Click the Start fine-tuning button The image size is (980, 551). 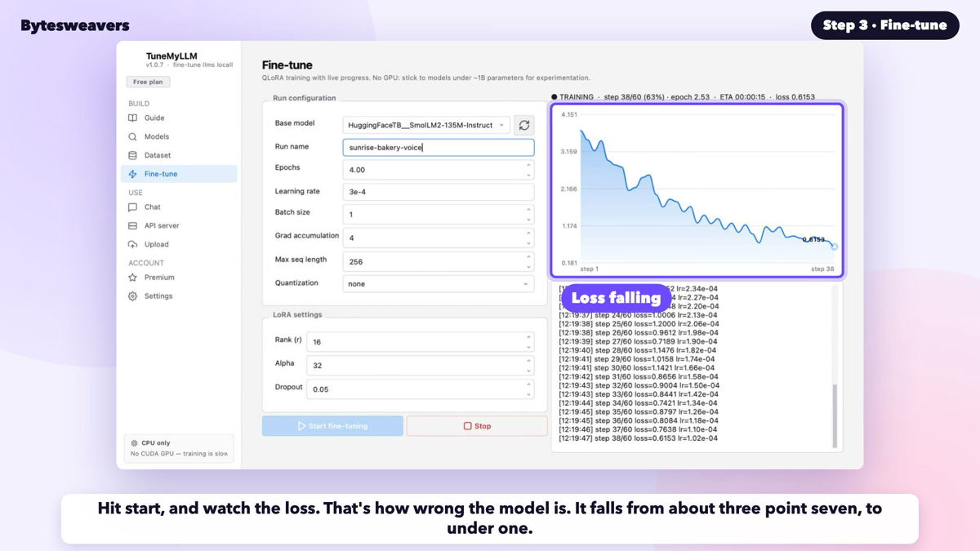[332, 426]
